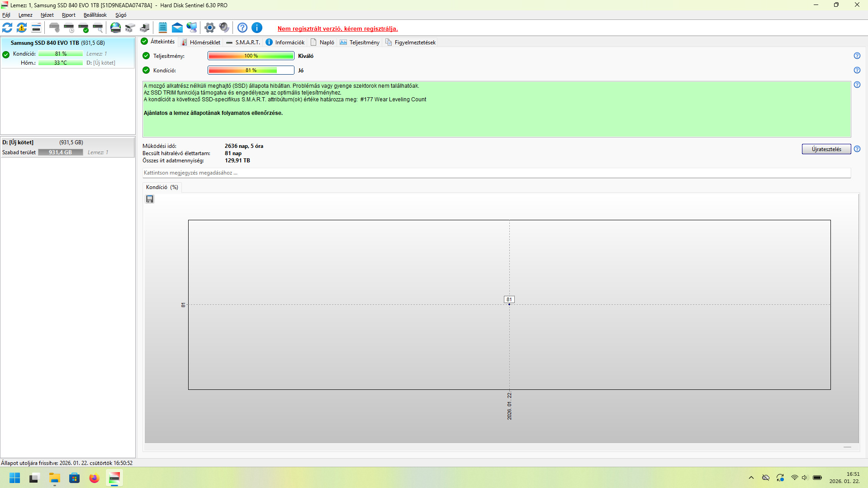
Task: Click the '2636 nap, 5 óra' value
Action: (244, 146)
